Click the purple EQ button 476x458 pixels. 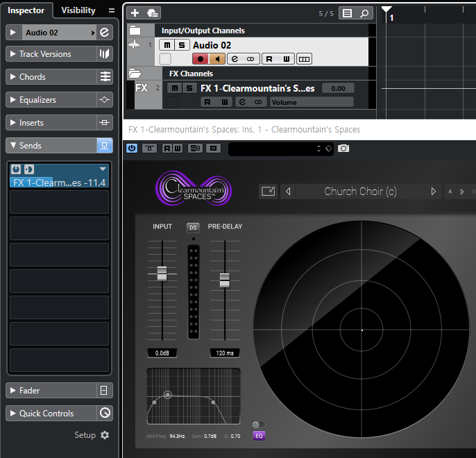point(259,436)
